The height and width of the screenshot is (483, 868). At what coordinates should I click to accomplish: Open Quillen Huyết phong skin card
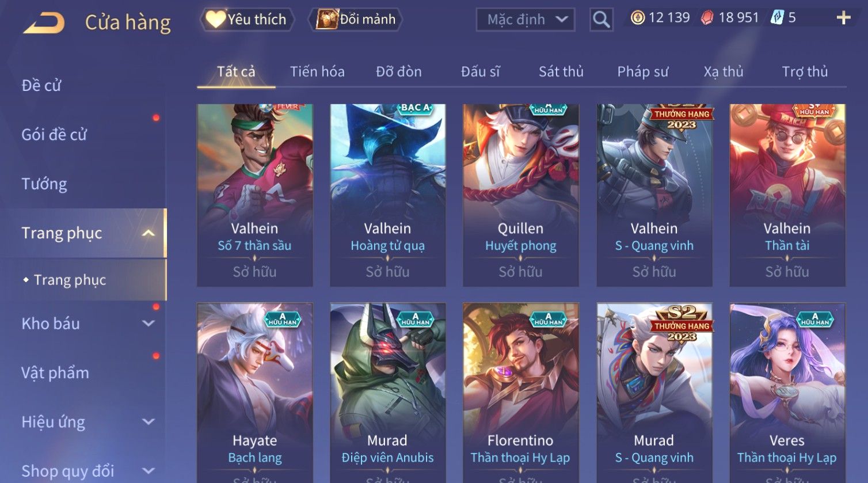520,195
